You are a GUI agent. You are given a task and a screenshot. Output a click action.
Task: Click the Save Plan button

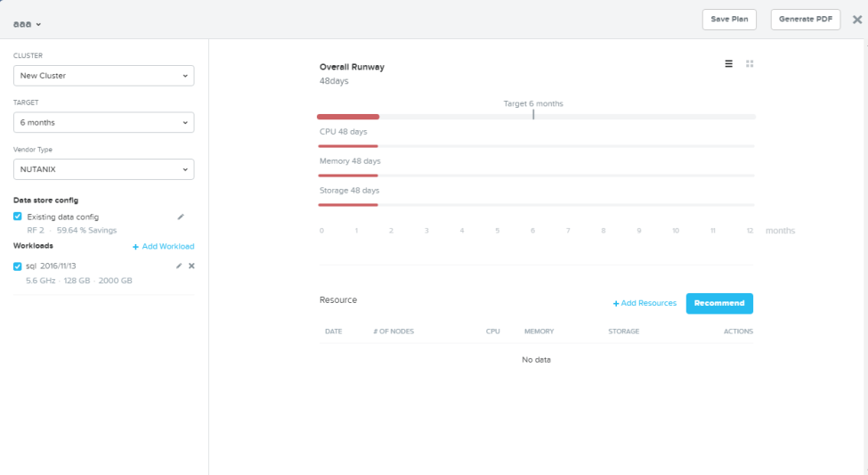click(729, 20)
